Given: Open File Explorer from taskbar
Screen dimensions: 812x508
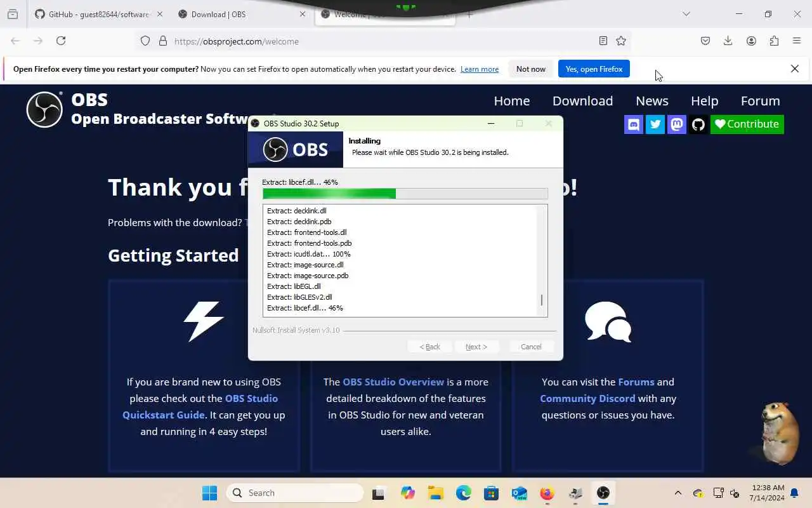Looking at the screenshot, I should (x=435, y=493).
